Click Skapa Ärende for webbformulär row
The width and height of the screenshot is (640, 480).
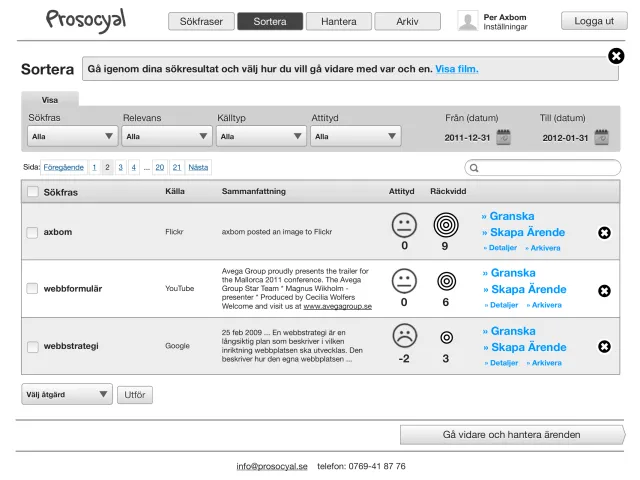coord(524,289)
